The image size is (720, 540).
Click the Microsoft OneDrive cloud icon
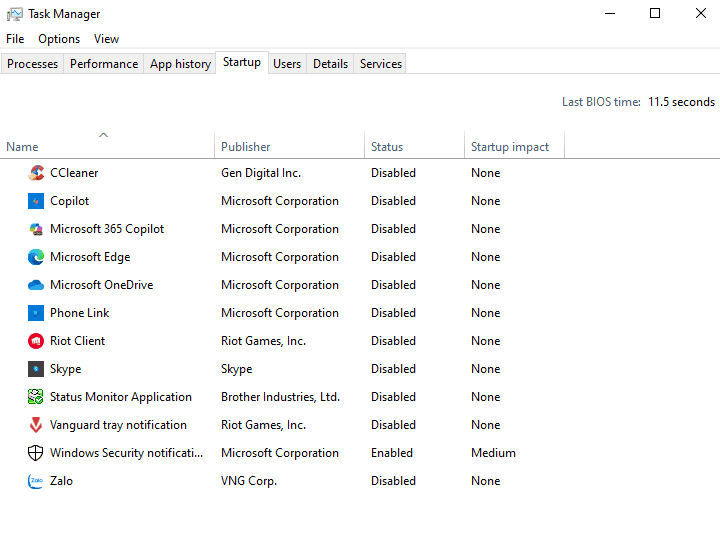pyautogui.click(x=36, y=285)
